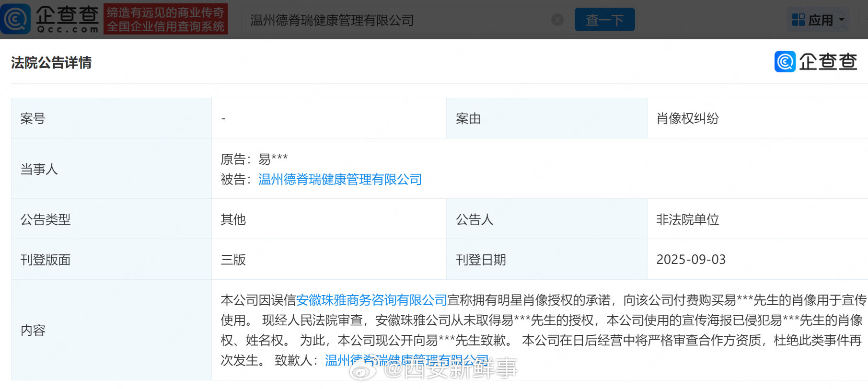Viewport: 868px width, 389px height.
Task: Click the Qcc.com logo in the header
Action: 50,19
